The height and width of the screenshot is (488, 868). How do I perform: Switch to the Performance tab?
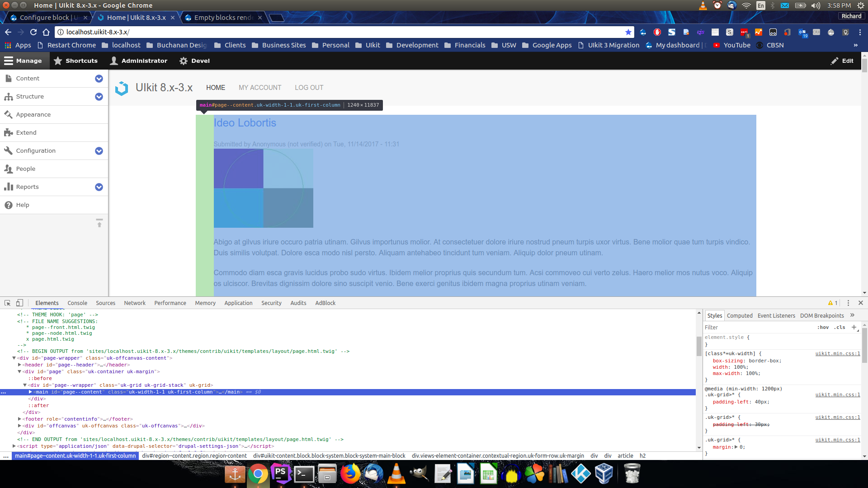pyautogui.click(x=170, y=303)
